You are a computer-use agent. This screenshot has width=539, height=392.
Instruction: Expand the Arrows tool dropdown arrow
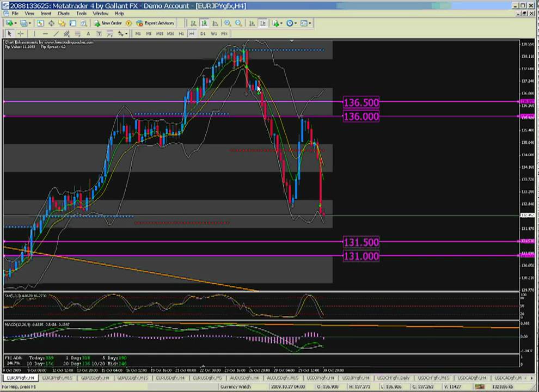[126, 33]
